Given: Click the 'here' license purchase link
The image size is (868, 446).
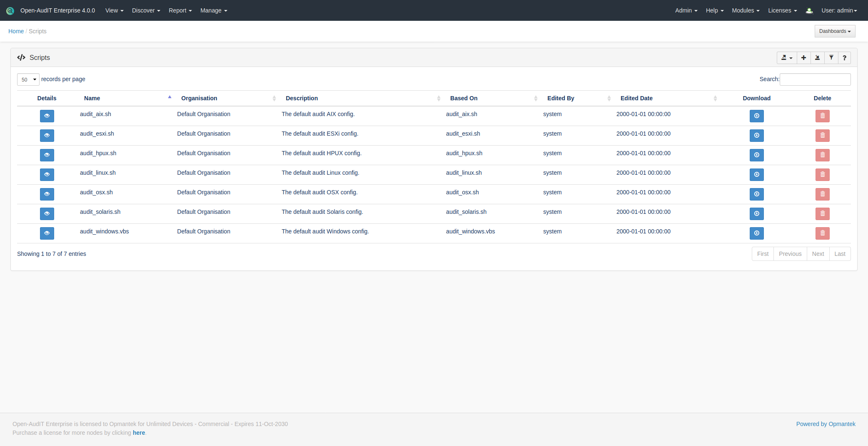Looking at the screenshot, I should pos(139,433).
